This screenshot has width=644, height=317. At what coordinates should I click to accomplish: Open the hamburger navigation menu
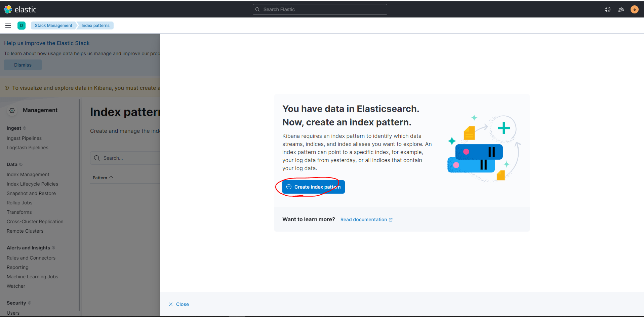[x=8, y=26]
